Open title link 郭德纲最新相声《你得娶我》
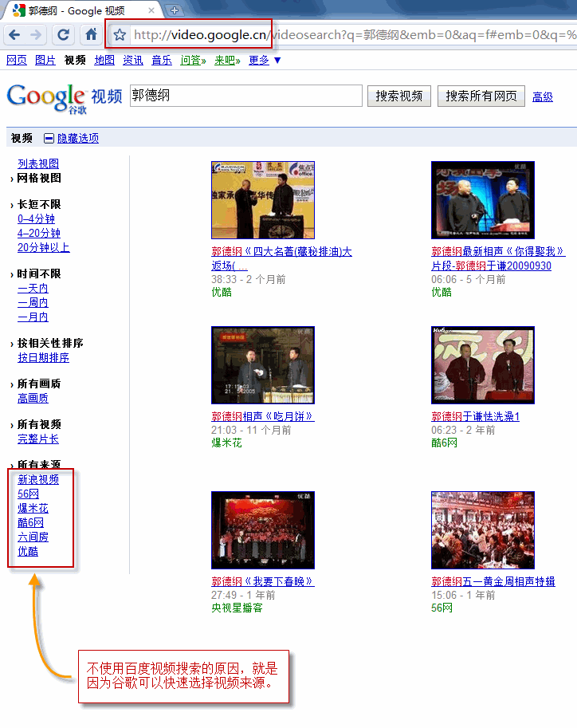 [498, 258]
